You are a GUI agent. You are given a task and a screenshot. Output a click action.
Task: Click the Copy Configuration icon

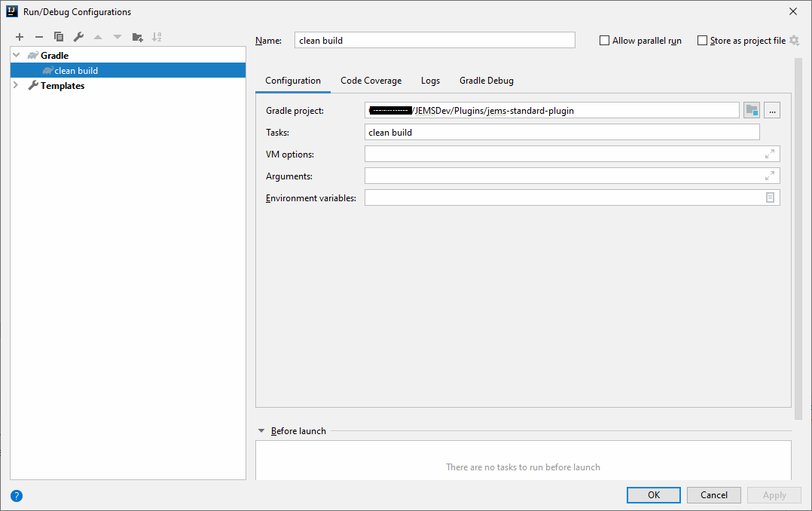click(x=59, y=37)
